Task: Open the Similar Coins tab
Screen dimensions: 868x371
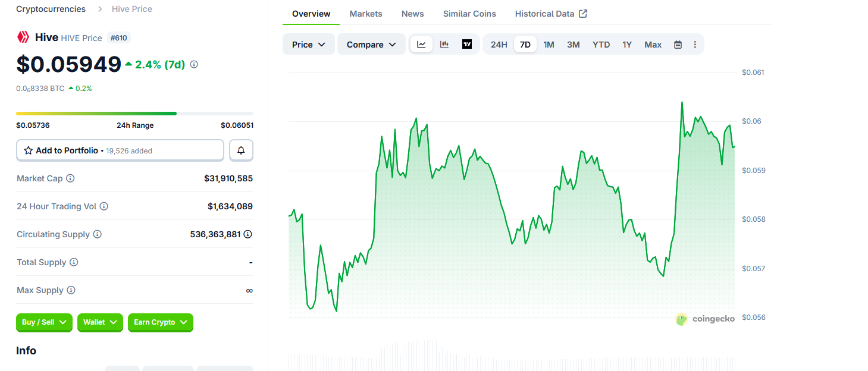Action: (469, 14)
